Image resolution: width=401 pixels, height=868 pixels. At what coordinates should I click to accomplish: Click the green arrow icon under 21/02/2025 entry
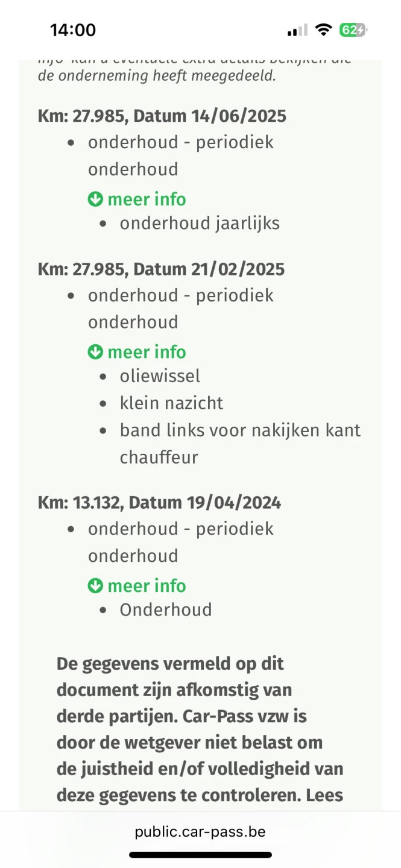(x=95, y=352)
